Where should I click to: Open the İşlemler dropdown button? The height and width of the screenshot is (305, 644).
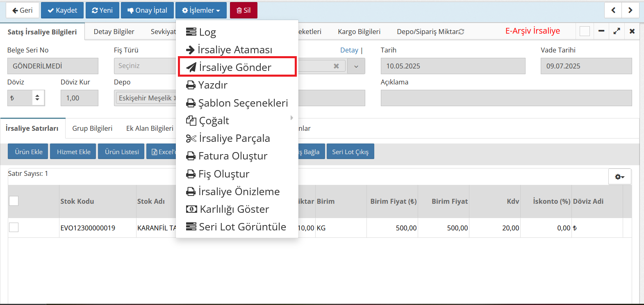coord(201,10)
